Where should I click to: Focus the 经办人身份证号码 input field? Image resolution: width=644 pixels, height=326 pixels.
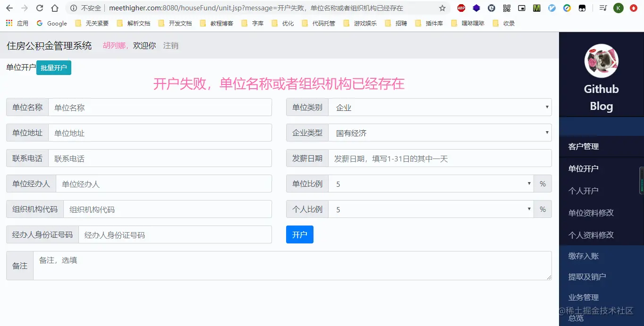(175, 234)
